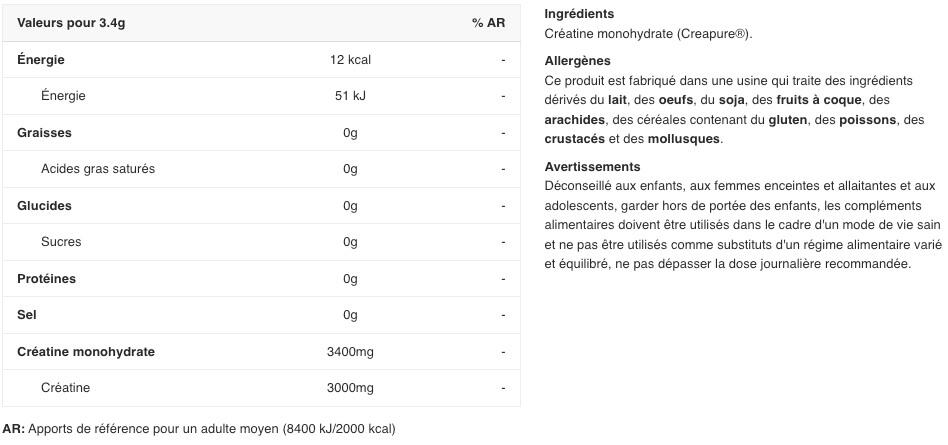
Task: Select the "Glucides" row label
Action: 44,206
